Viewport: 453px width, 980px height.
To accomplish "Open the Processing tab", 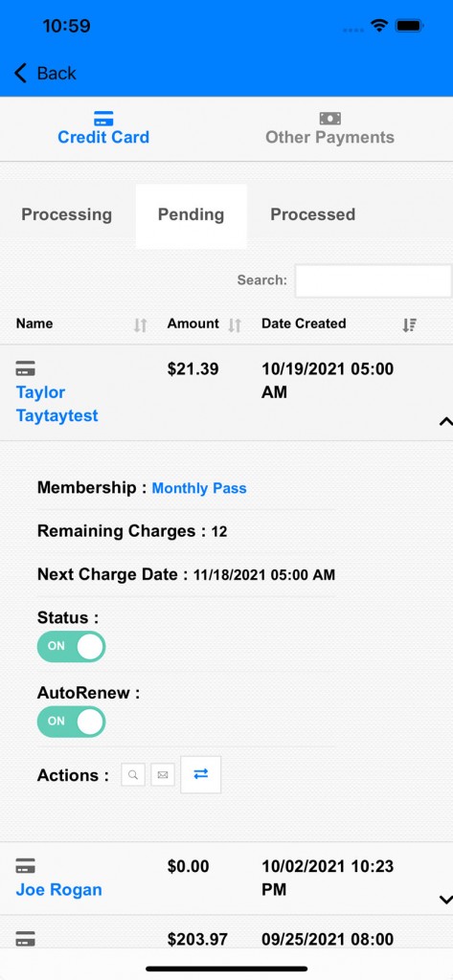I will (x=67, y=214).
